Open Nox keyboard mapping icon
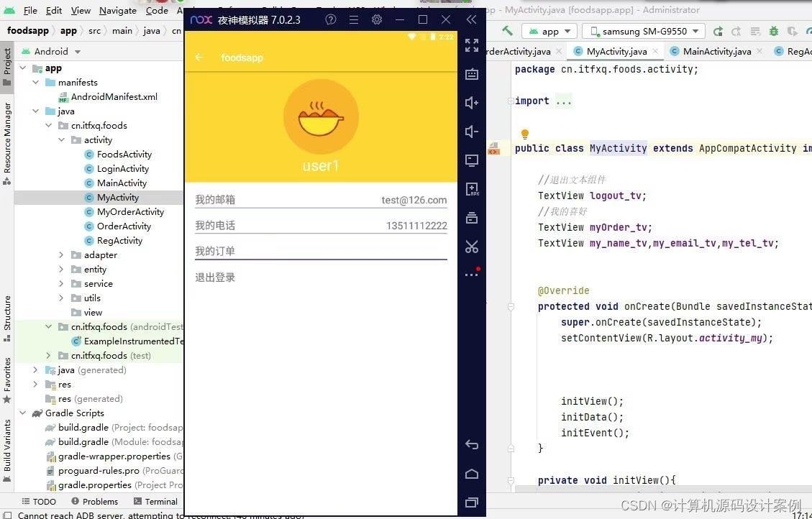 (471, 74)
